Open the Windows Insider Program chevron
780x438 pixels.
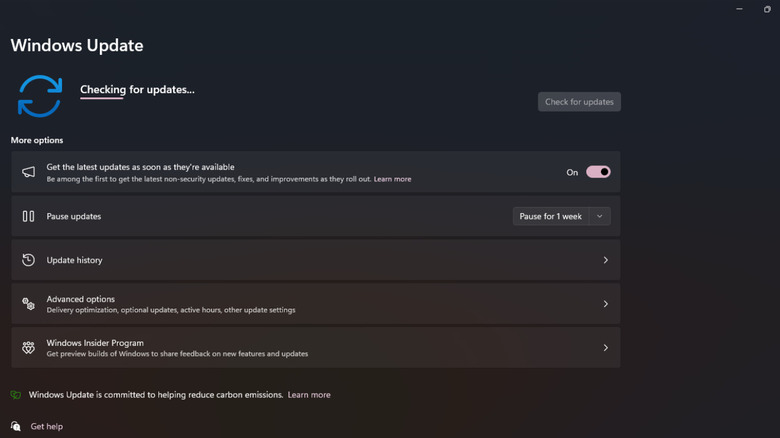pos(605,348)
